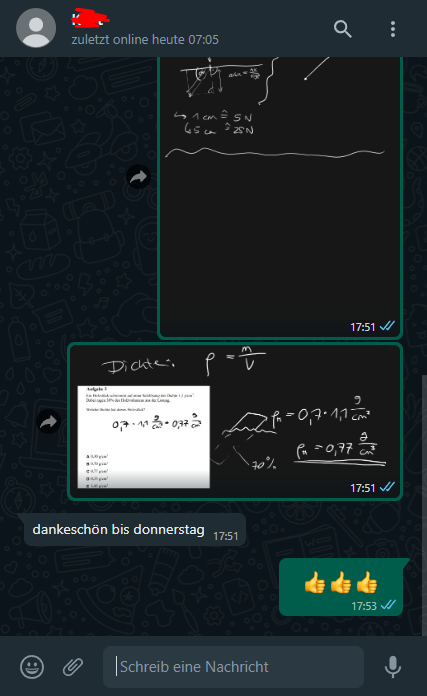Open the Dichte density calculation image
The height and width of the screenshot is (696, 427).
(x=235, y=421)
